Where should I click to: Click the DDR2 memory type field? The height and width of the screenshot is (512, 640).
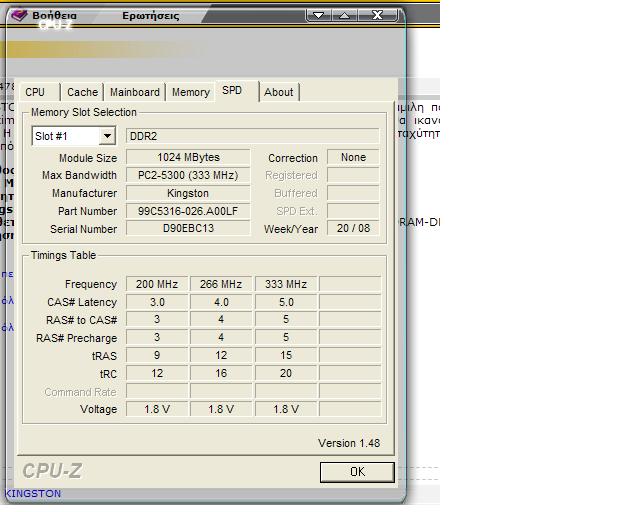pos(253,136)
